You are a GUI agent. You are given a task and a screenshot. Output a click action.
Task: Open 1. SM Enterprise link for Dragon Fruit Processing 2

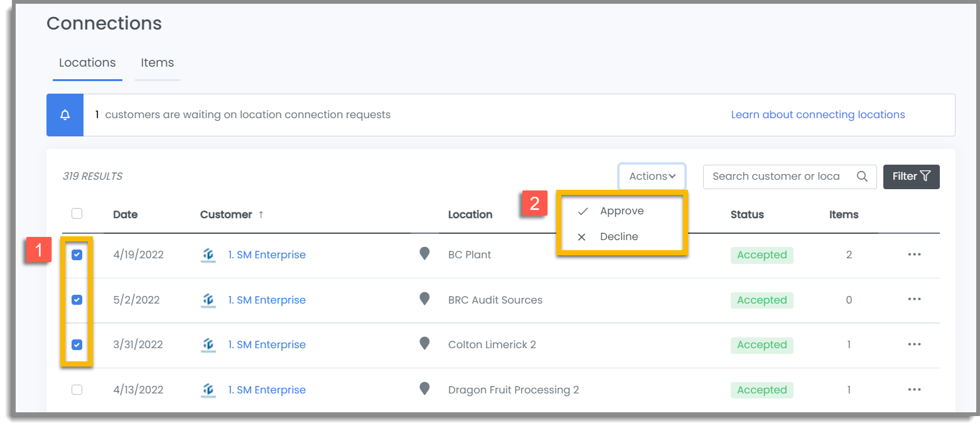pyautogui.click(x=267, y=390)
